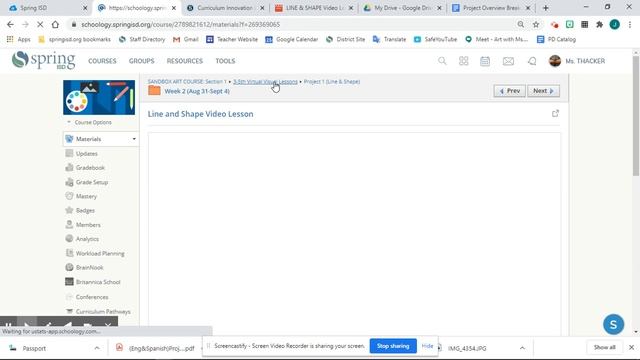Switch to Curriculum Innovation tab
640x360 pixels.
click(224, 8)
